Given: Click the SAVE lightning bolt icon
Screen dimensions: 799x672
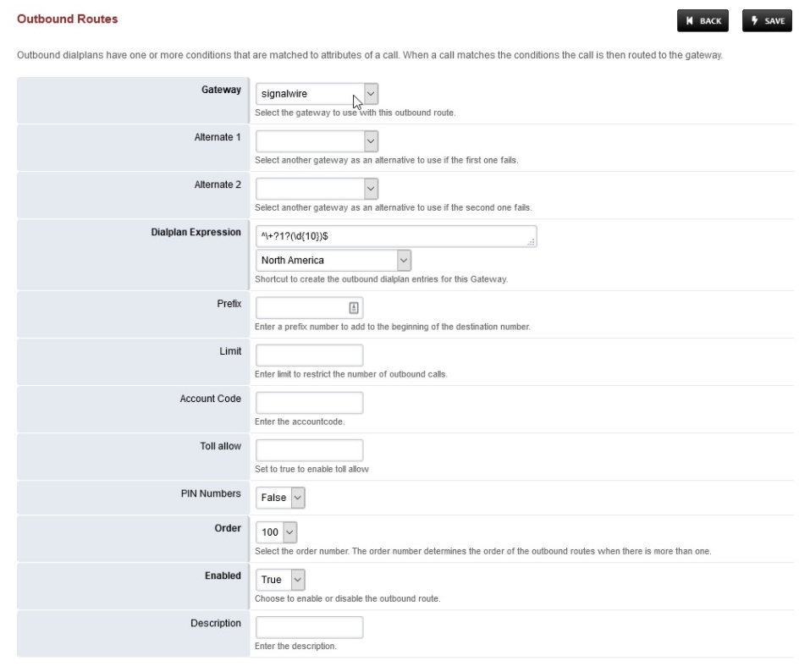Looking at the screenshot, I should 752,20.
